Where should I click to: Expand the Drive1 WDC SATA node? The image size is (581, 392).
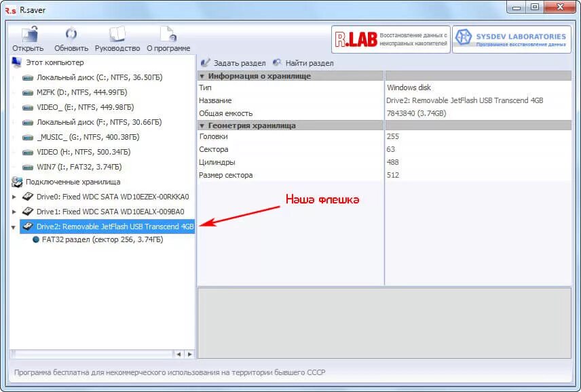pos(14,212)
